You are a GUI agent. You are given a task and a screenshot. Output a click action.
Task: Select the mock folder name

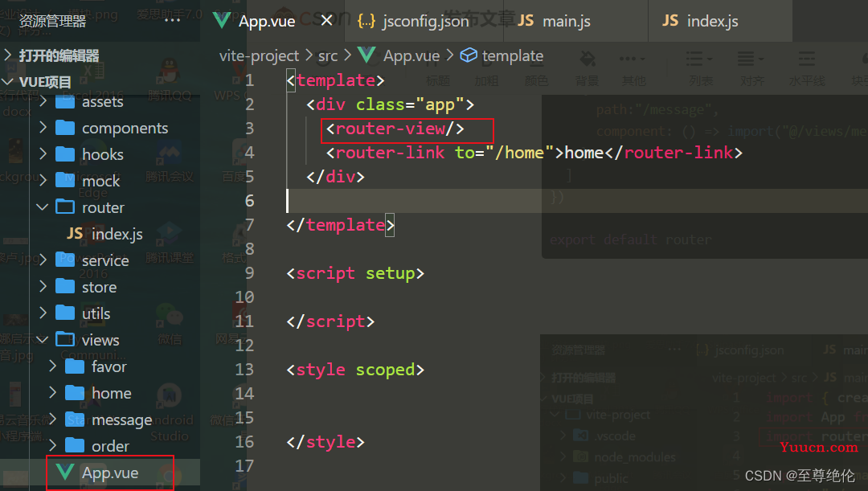(100, 181)
